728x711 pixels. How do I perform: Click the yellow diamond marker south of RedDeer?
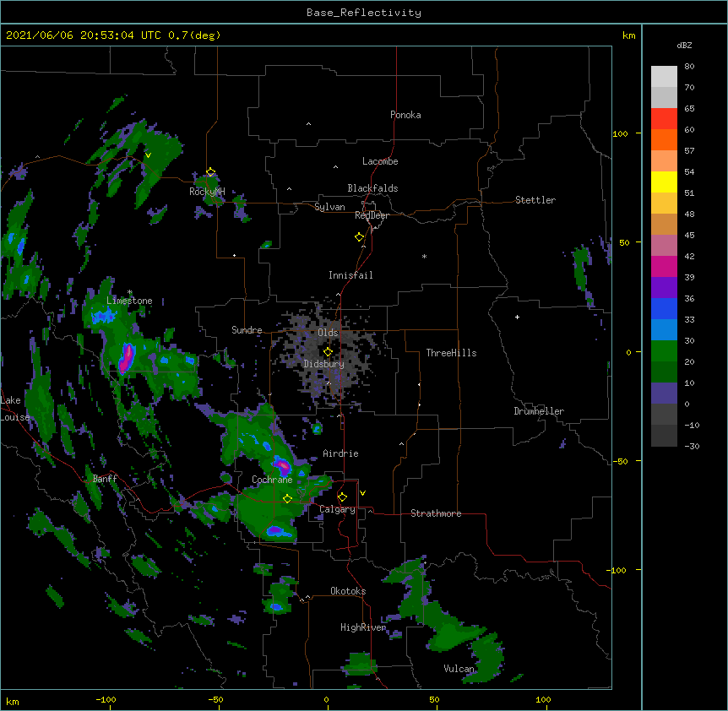pos(360,237)
